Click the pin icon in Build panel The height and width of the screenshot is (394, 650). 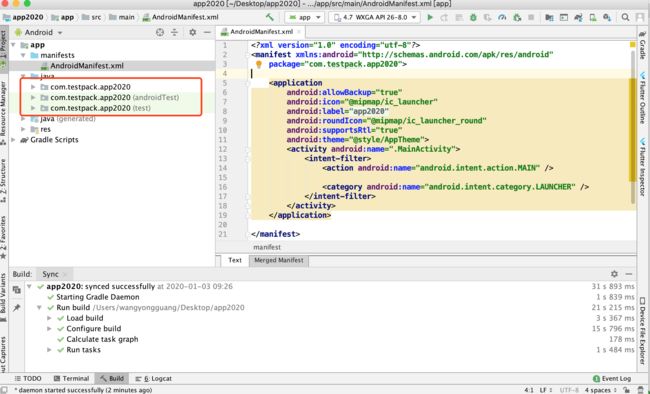(x=17, y=308)
